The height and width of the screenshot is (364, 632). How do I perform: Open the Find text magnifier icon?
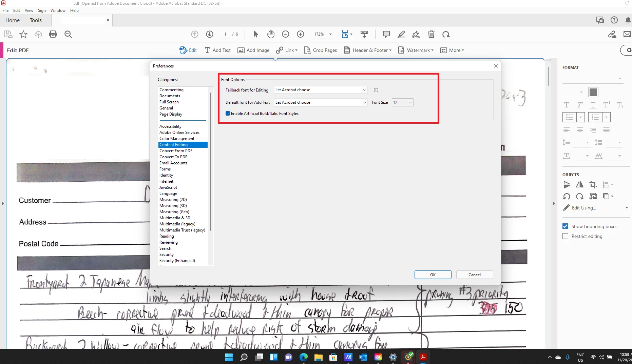[68, 34]
